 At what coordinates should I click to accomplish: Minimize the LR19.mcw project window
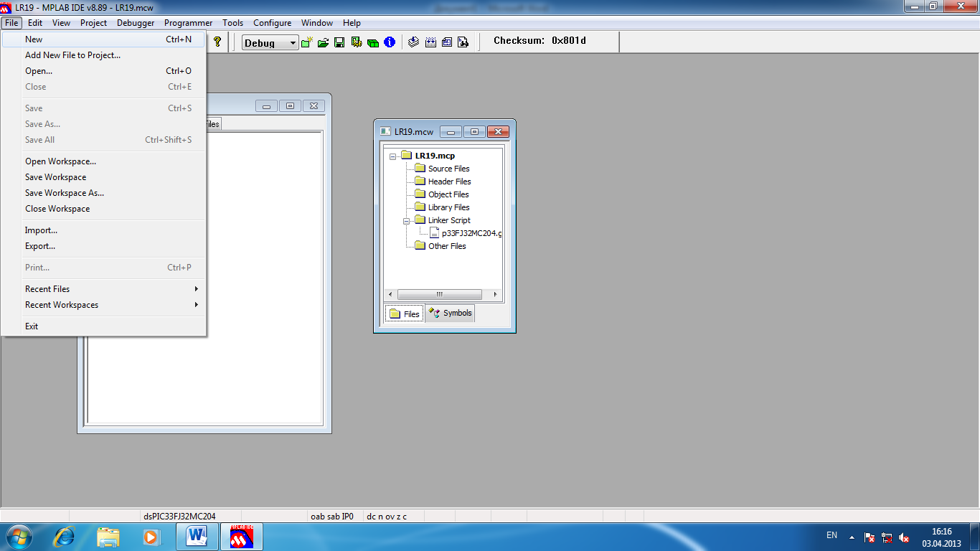coord(451,131)
